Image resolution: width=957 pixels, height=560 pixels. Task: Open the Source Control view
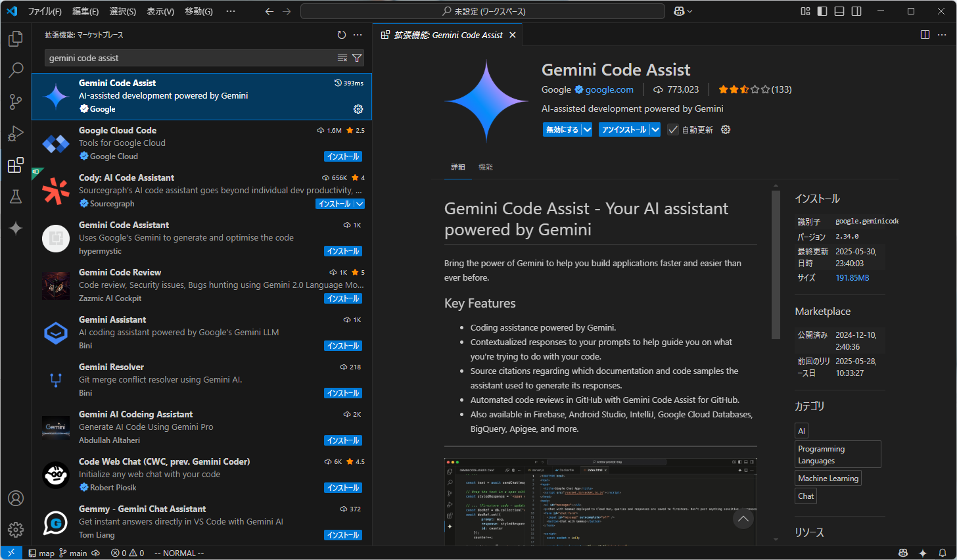pos(16,102)
